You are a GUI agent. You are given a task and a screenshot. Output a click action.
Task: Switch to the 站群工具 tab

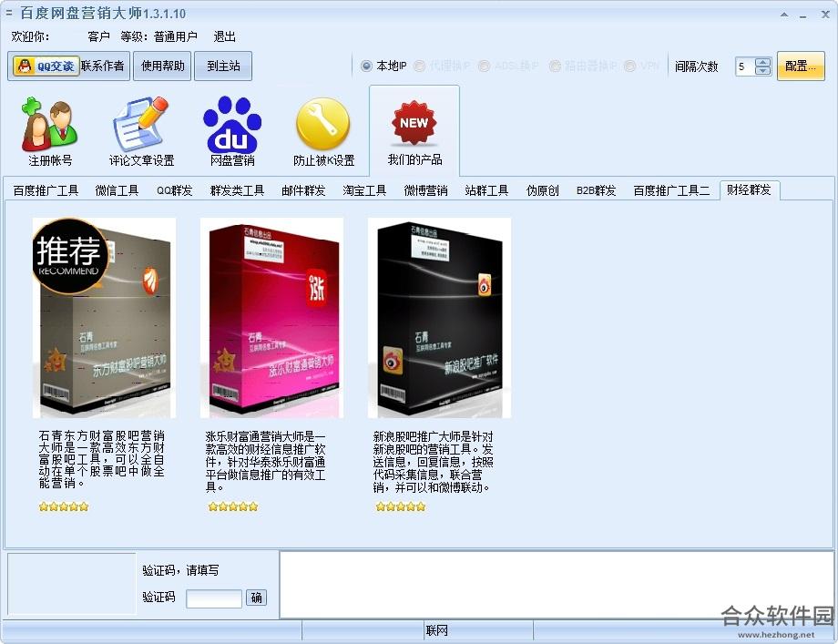click(486, 190)
